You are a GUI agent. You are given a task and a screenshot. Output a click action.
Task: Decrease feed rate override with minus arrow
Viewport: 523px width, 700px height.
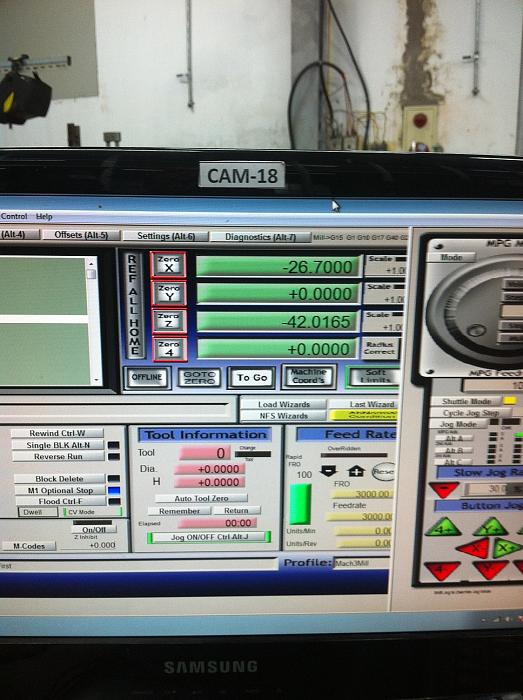(x=329, y=471)
